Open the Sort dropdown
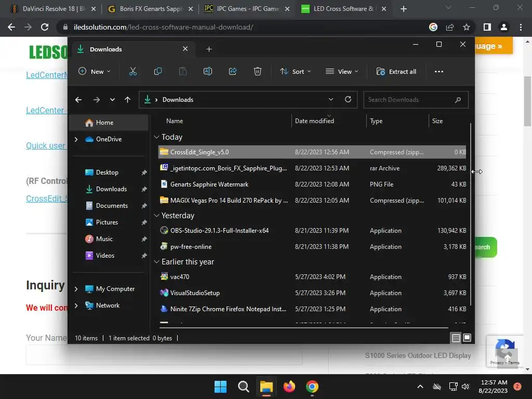The width and height of the screenshot is (532, 399). pyautogui.click(x=295, y=72)
